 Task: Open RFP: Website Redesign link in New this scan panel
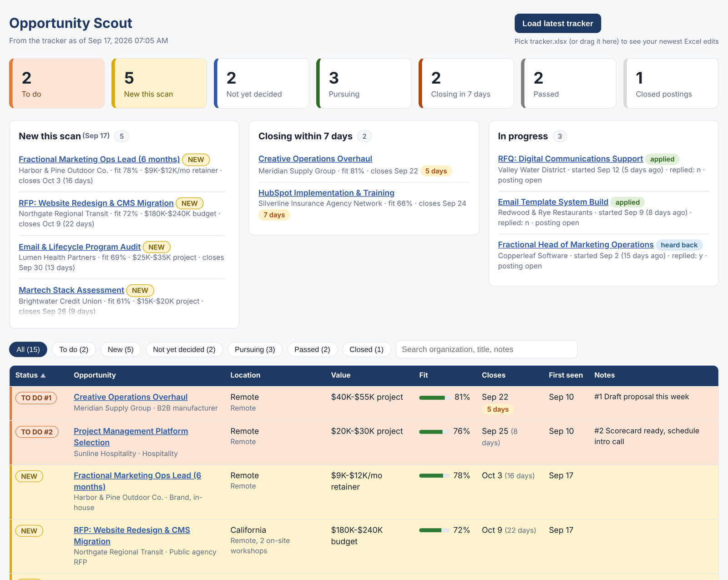click(x=96, y=203)
